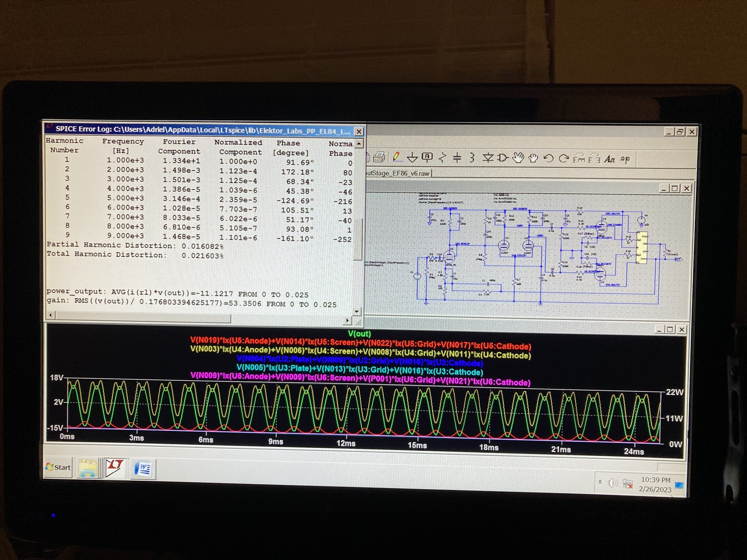Click the error log scroll-left arrow
Image resolution: width=747 pixels, height=560 pixels.
tap(51, 314)
